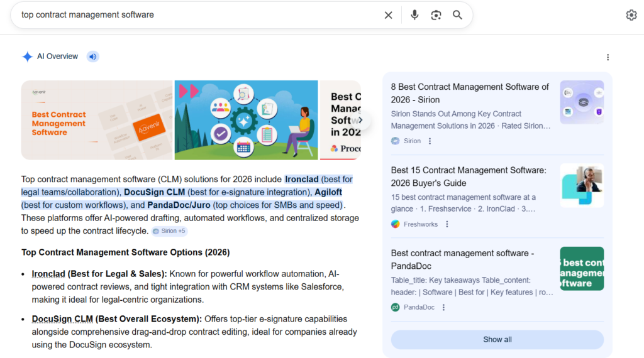Start voice search with the microphone icon
This screenshot has height=358, width=644.
tap(414, 15)
